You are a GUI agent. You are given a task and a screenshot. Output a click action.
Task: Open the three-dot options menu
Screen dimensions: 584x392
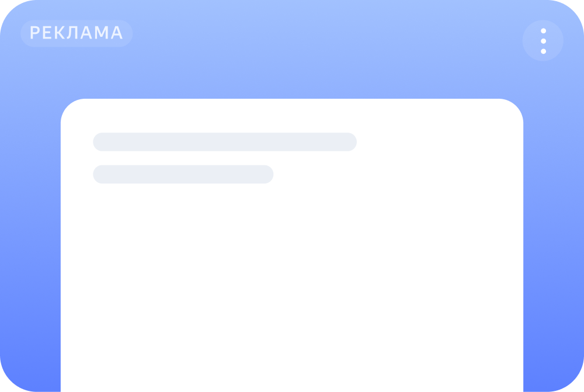[x=543, y=41]
